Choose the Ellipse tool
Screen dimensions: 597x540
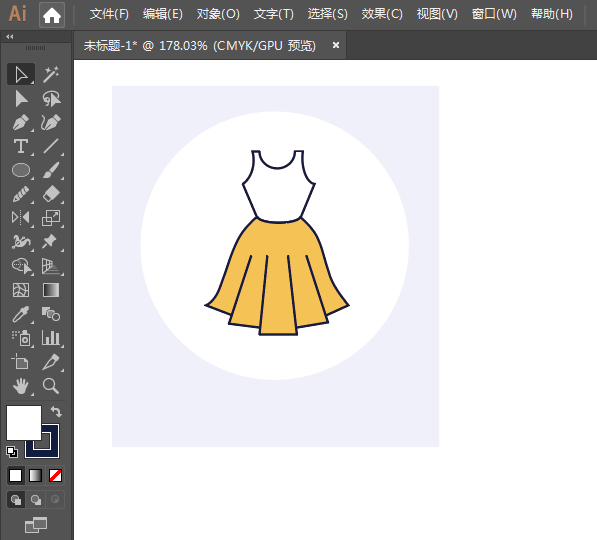click(x=21, y=170)
